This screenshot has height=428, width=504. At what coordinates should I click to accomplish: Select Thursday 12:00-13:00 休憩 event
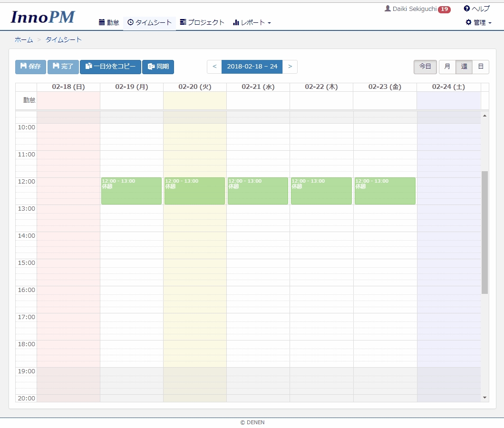(321, 191)
